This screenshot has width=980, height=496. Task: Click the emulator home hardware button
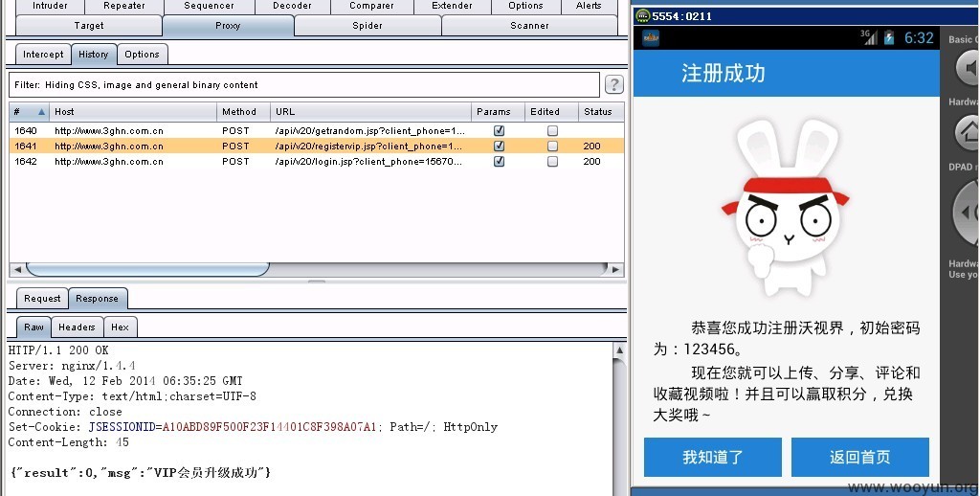[968, 132]
